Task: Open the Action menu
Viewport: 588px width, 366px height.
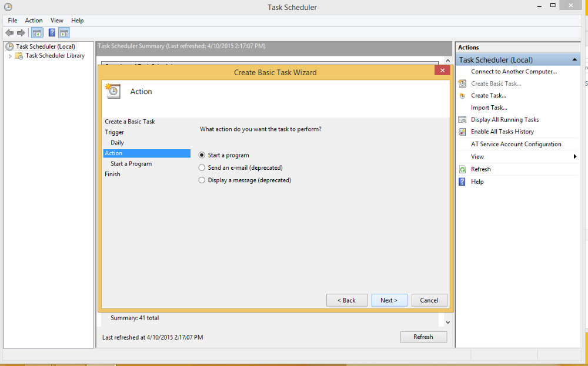Action: (34, 20)
